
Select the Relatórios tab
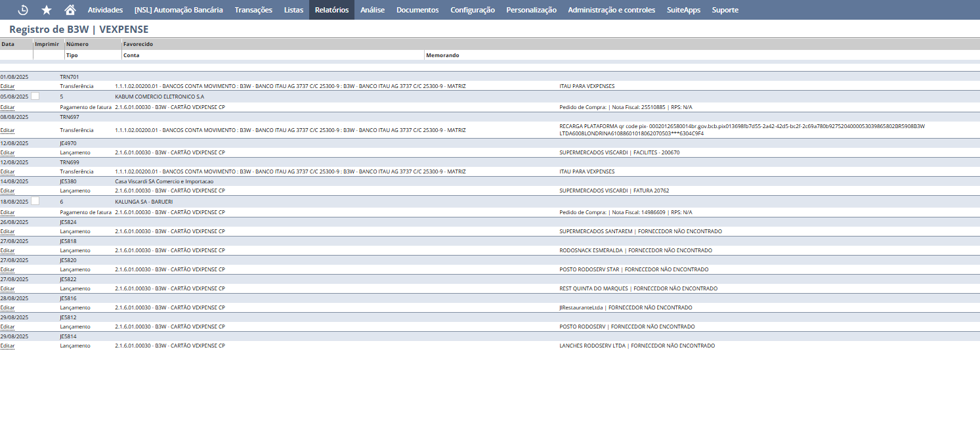331,10
